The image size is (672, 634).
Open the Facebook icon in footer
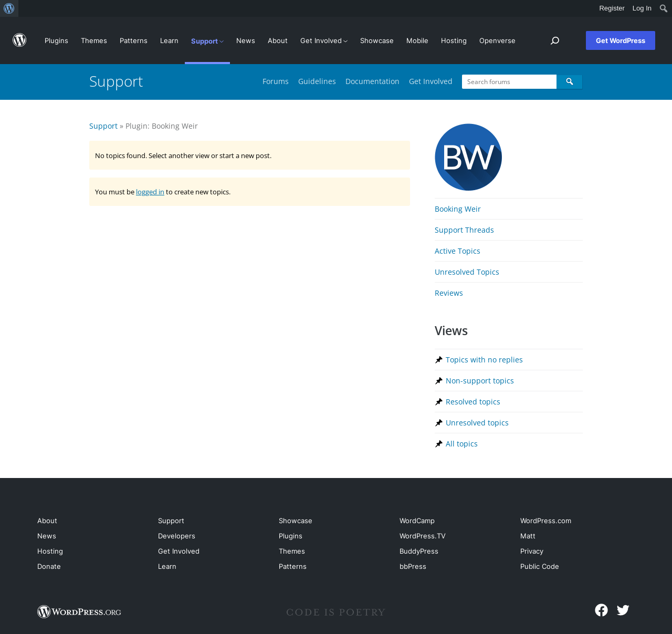(x=601, y=610)
